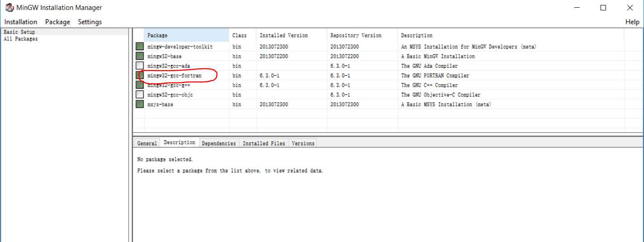The width and height of the screenshot is (644, 242).
Task: Open the Package menu
Action: [58, 22]
